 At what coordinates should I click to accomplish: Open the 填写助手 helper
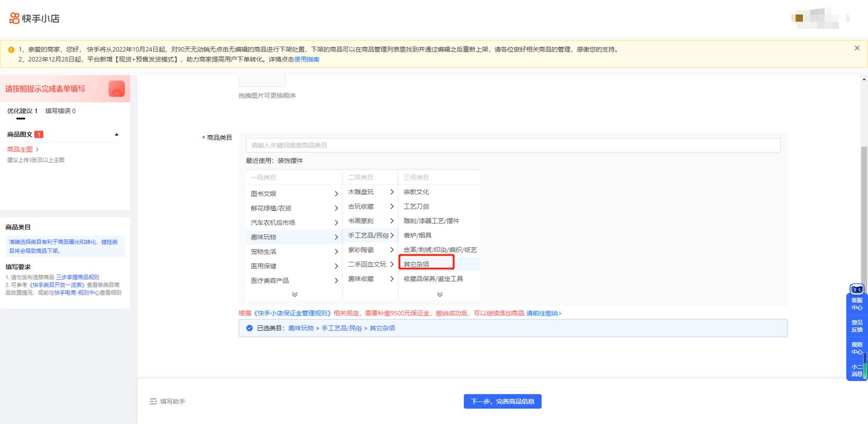[167, 402]
